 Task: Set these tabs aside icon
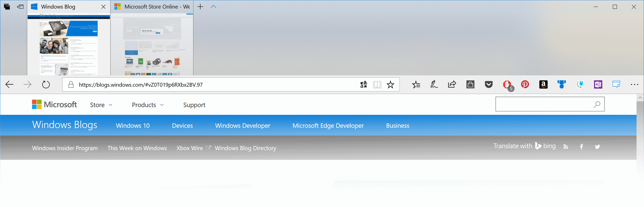pyautogui.click(x=20, y=7)
